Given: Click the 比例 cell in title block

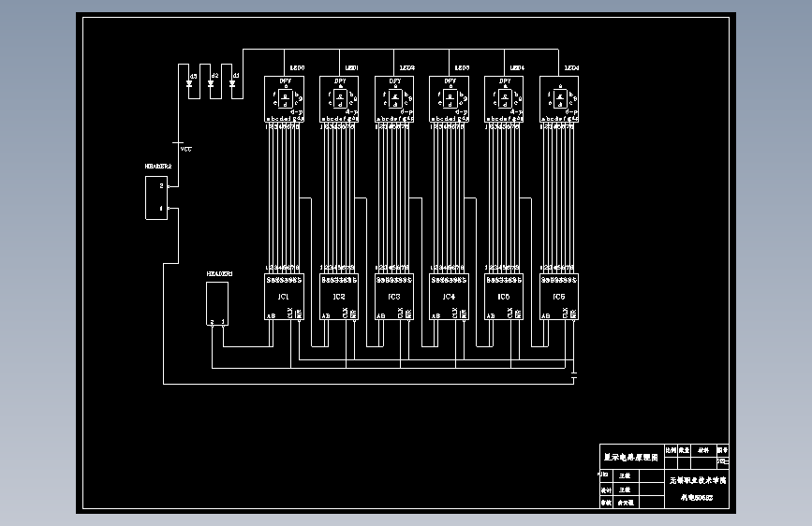Looking at the screenshot, I should click(672, 450).
